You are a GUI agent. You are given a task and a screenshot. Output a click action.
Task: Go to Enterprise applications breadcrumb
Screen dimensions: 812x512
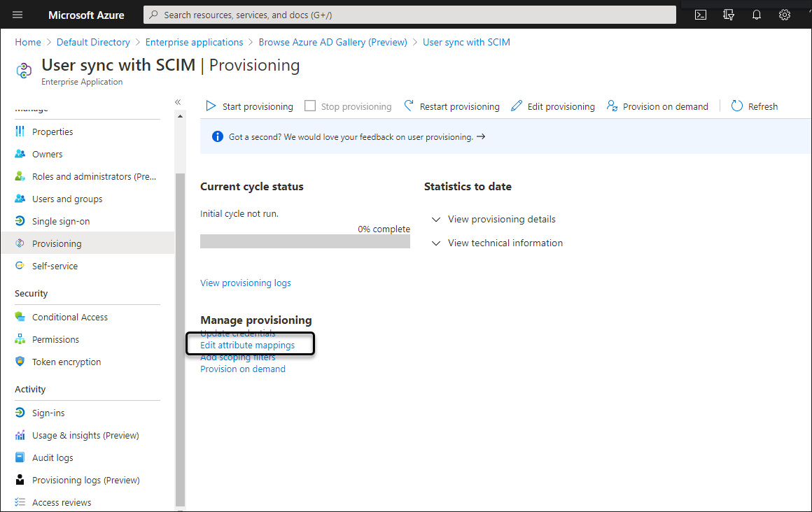click(194, 42)
